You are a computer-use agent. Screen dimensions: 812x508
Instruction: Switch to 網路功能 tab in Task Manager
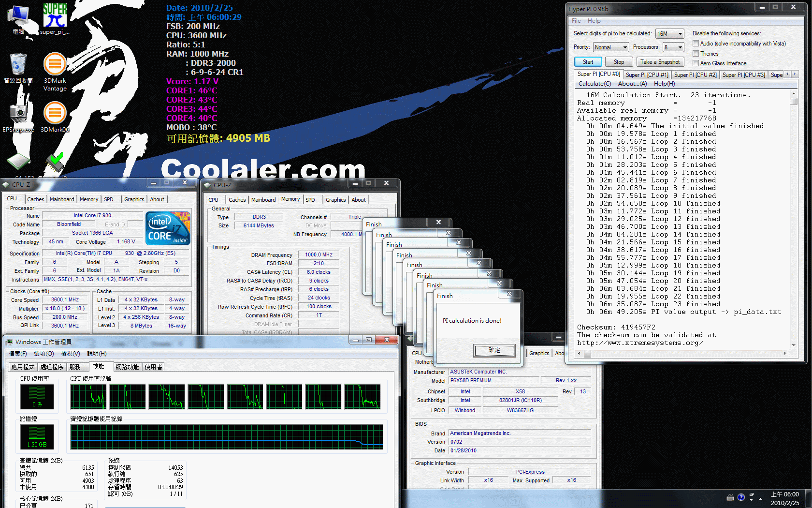(127, 367)
